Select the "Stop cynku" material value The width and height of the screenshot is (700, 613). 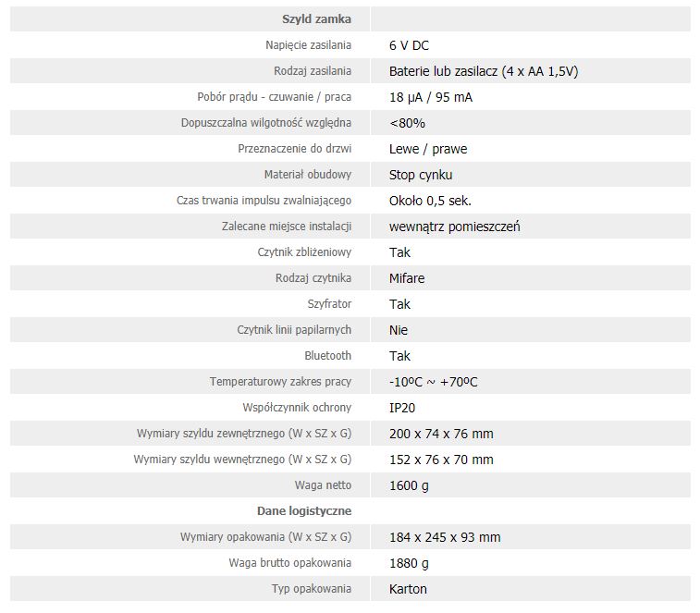421,175
